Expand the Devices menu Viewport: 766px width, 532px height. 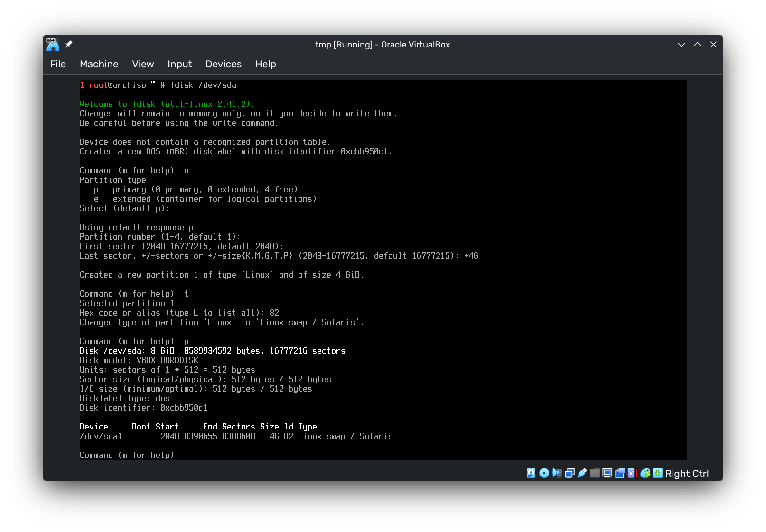(x=224, y=64)
